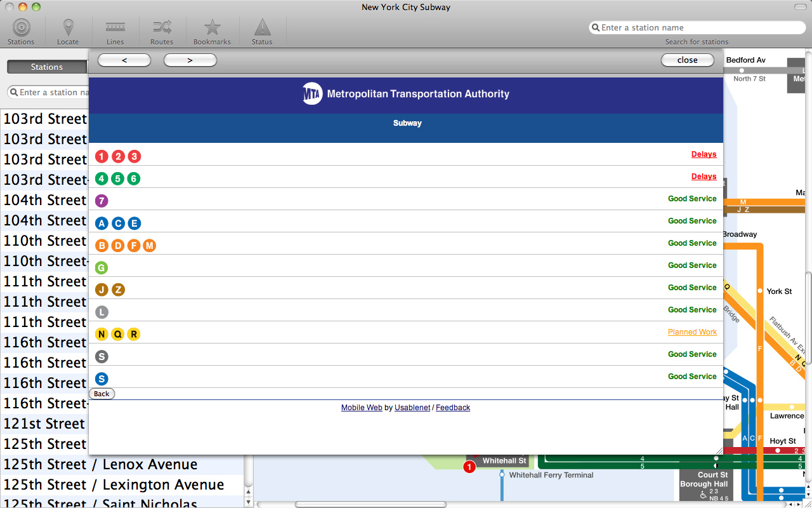Image resolution: width=812 pixels, height=508 pixels.
Task: Click the brown J train bullet
Action: (102, 290)
